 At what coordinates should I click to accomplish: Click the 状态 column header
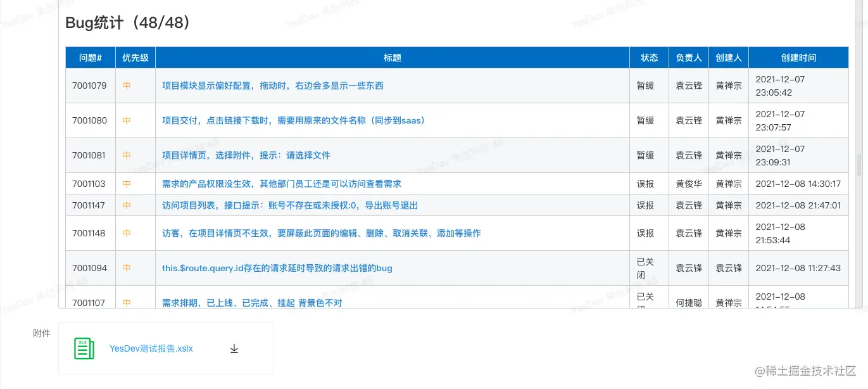648,57
